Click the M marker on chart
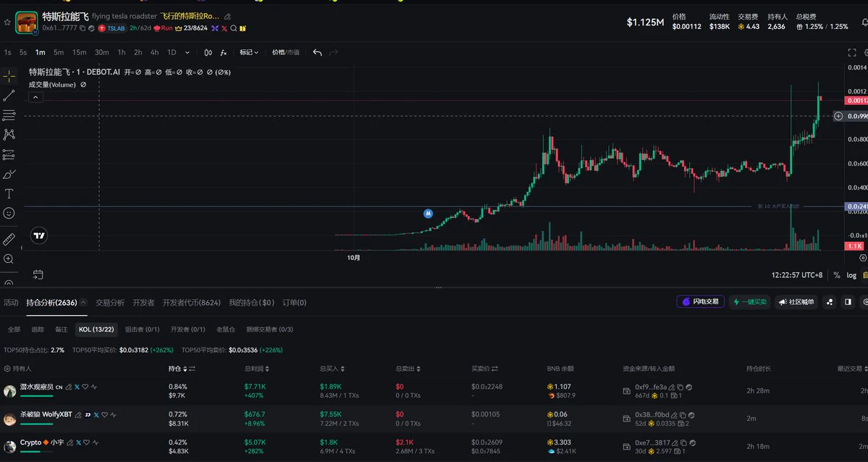The image size is (868, 462). (x=428, y=214)
